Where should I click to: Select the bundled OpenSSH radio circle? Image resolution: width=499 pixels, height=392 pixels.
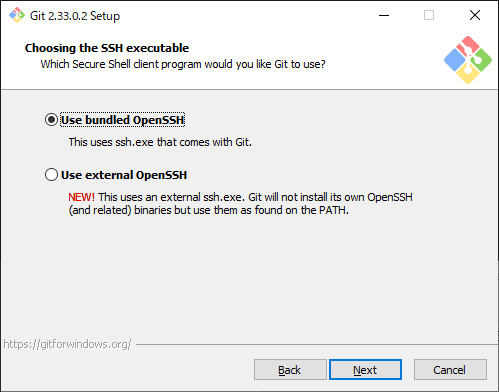click(51, 120)
